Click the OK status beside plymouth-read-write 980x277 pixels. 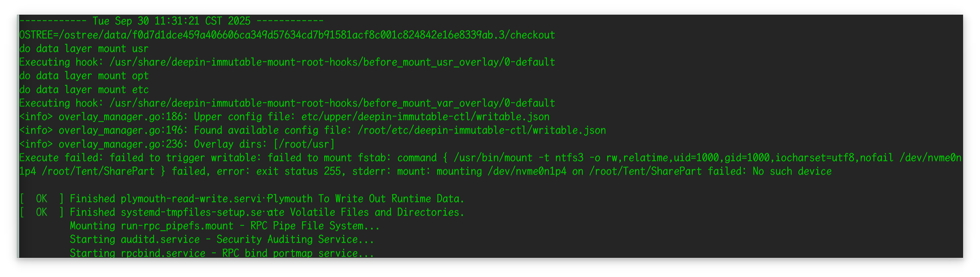click(x=42, y=199)
